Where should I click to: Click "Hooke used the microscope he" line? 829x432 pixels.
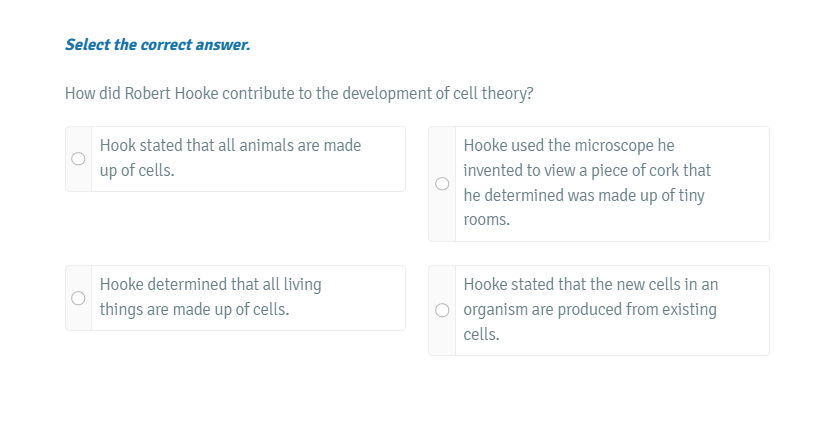tap(569, 146)
